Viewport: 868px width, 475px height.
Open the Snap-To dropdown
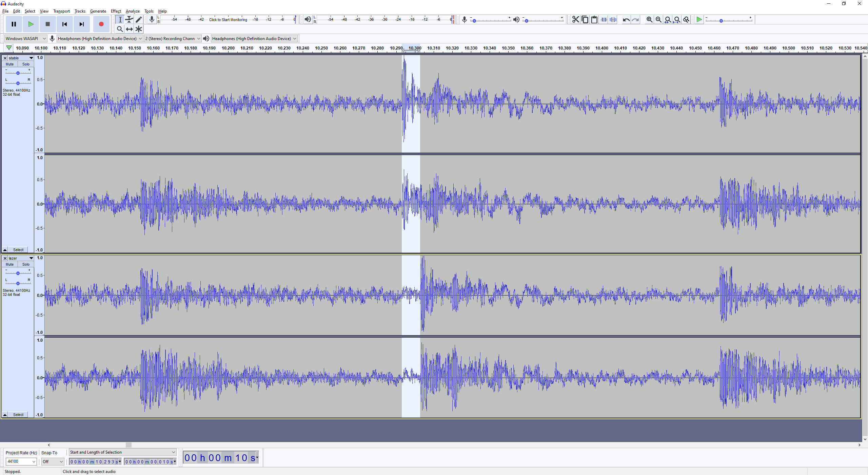pyautogui.click(x=53, y=461)
